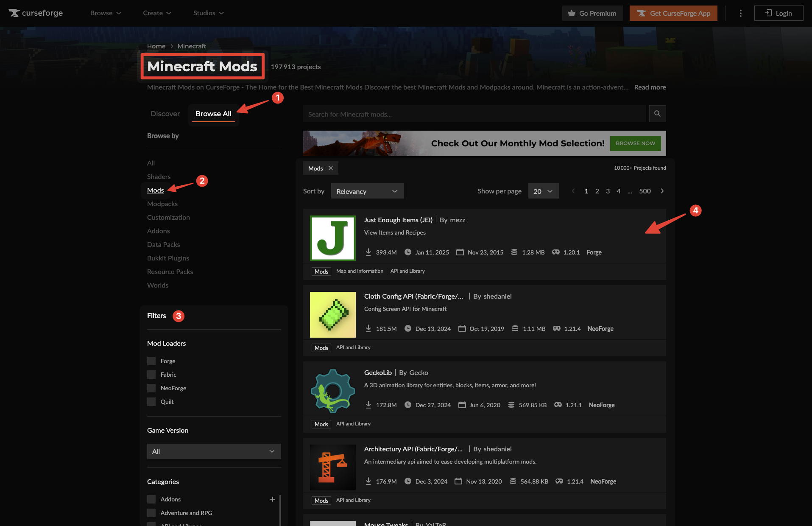Screen dimensions: 812x526
Task: Tick the Addons category checkbox
Action: point(151,499)
